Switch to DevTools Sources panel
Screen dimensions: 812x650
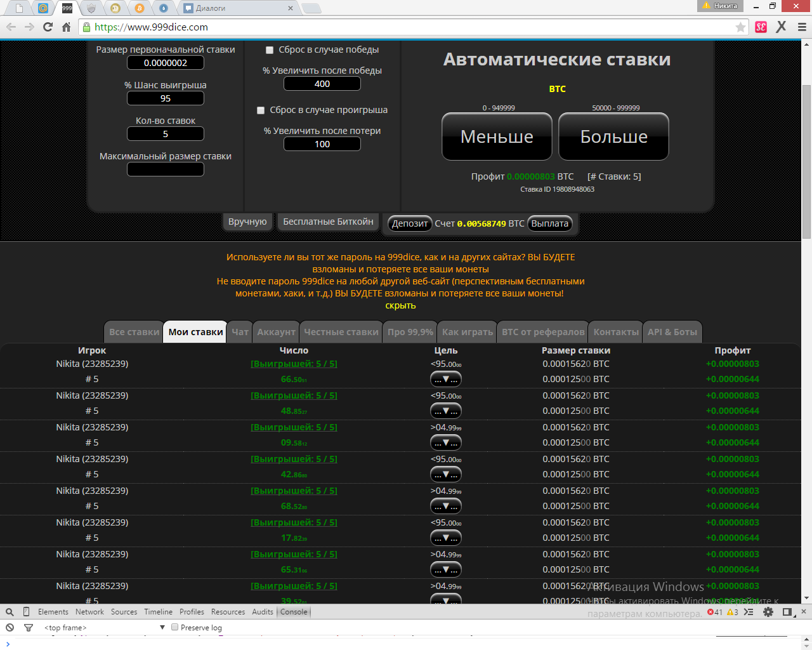(x=124, y=612)
